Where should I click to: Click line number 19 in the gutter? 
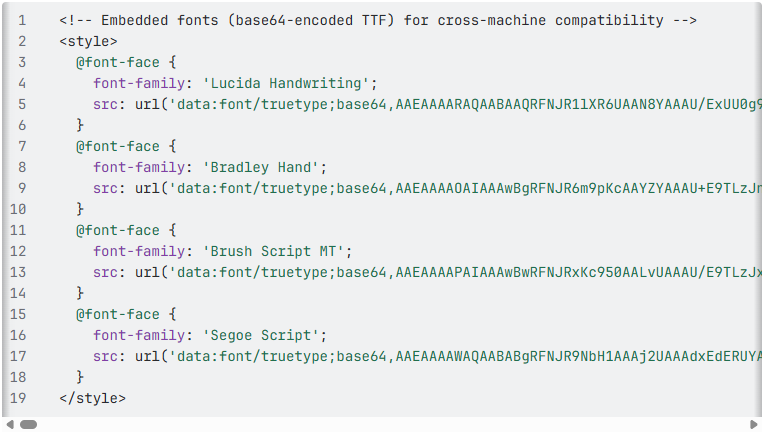click(18, 398)
